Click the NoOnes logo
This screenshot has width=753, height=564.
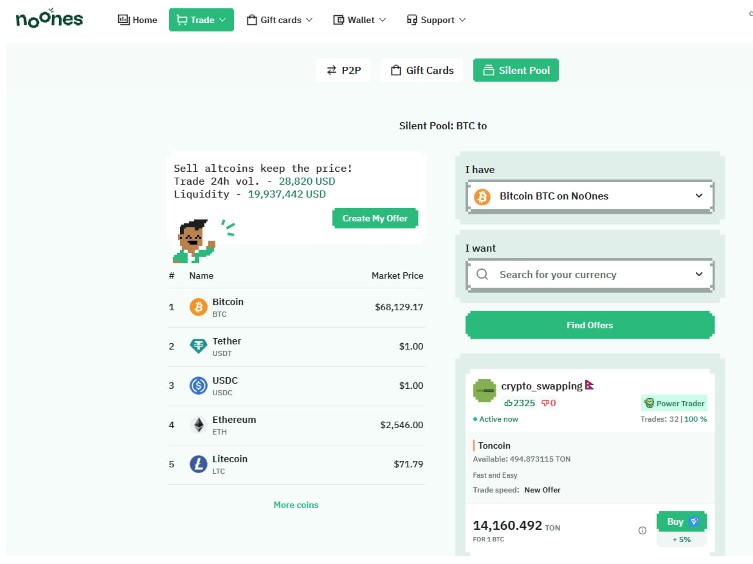coord(49,18)
